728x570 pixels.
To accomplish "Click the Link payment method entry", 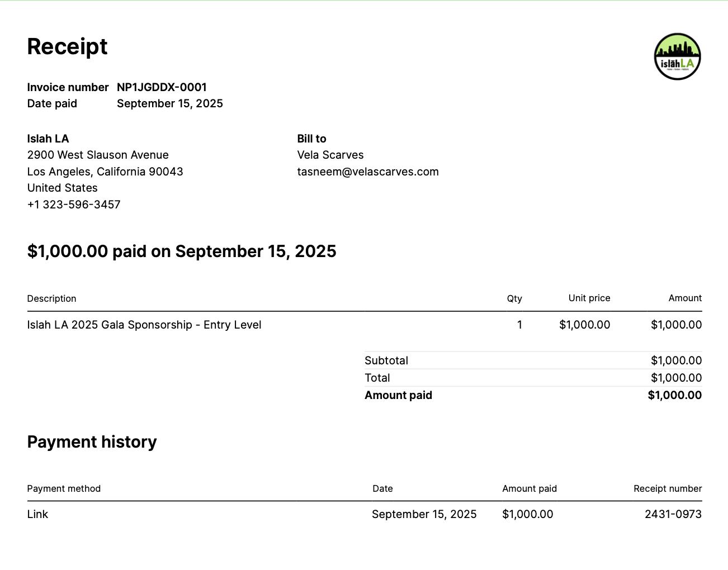I will tap(37, 514).
